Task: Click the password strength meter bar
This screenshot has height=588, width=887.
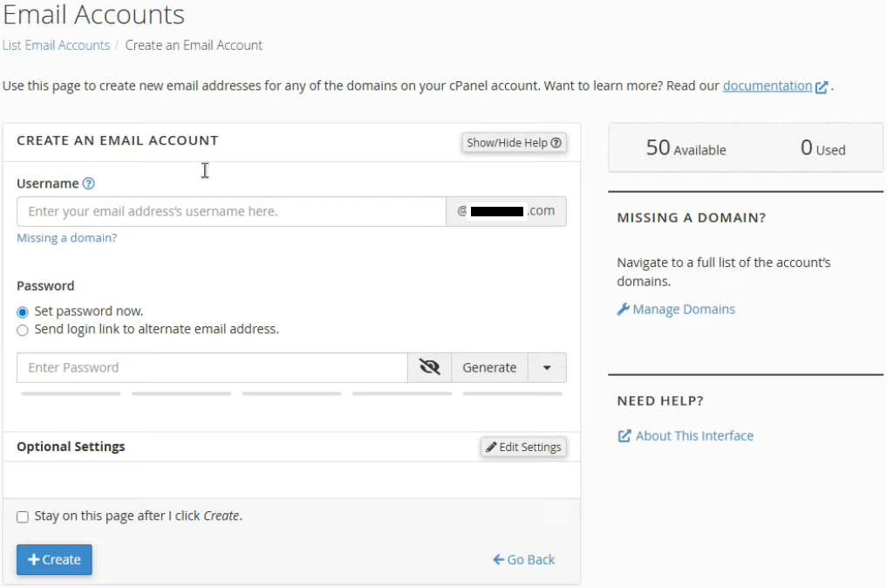Action: pyautogui.click(x=291, y=393)
